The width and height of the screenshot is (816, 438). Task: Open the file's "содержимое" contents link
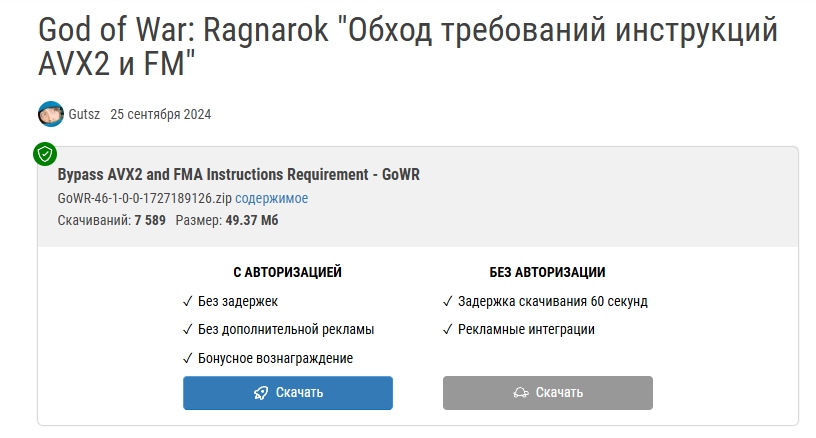tap(271, 198)
